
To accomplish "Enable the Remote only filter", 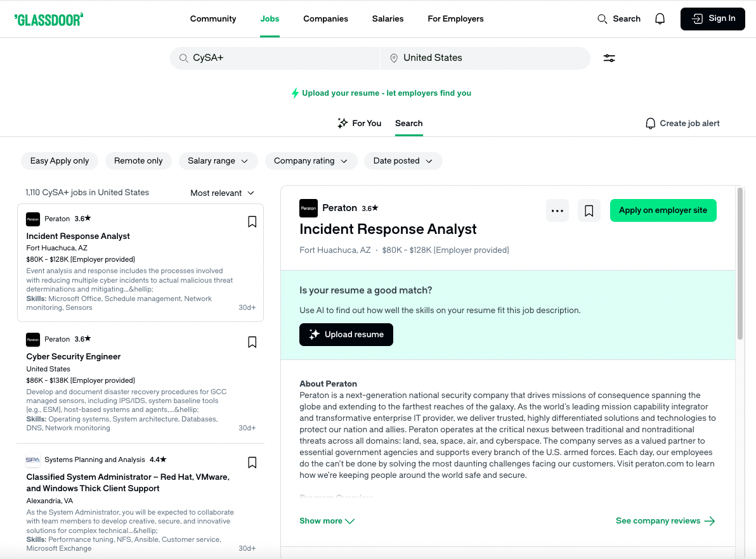I will coord(138,161).
